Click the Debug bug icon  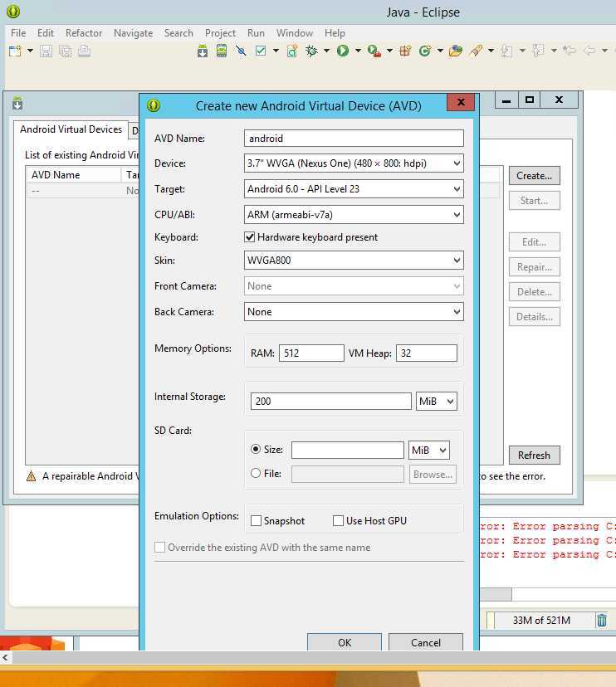coord(311,51)
